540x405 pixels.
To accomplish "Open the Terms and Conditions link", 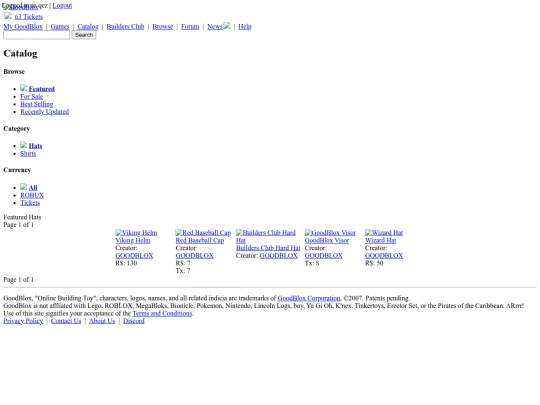I will click(x=162, y=313).
